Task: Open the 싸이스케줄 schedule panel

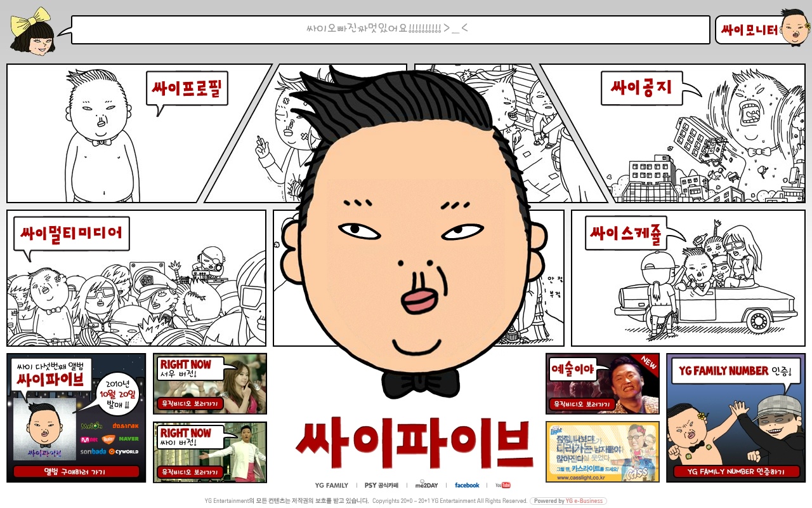Action: click(688, 278)
